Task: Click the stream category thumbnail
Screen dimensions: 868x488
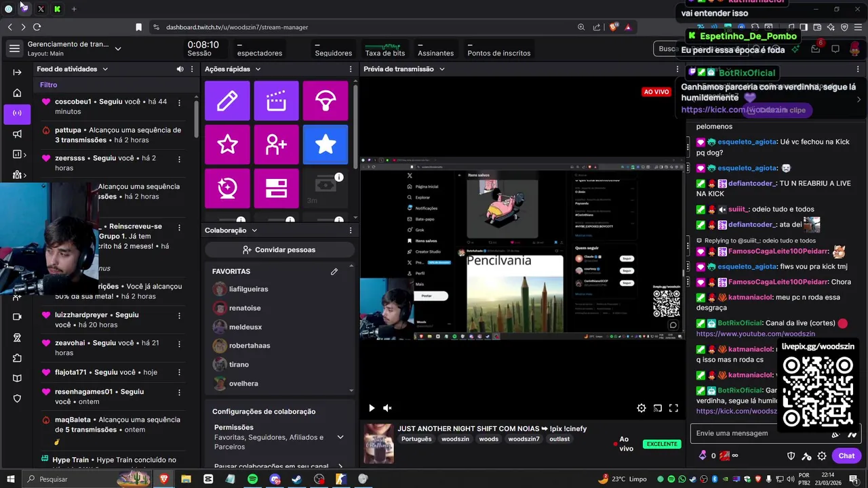Action: (378, 443)
